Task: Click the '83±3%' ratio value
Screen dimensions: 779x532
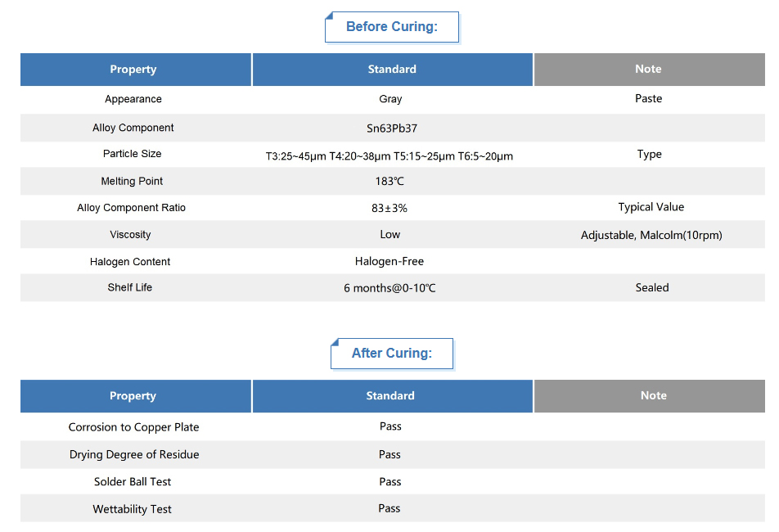Action: [x=389, y=208]
